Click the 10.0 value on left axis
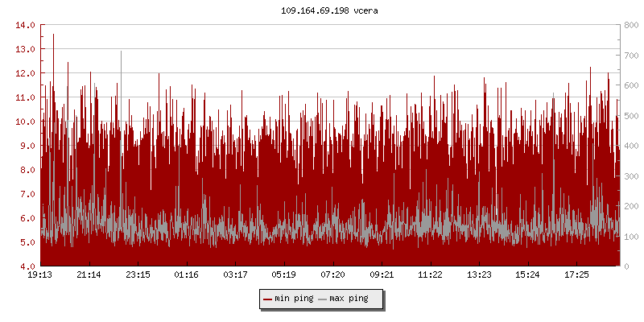The width and height of the screenshot is (644, 322). (x=26, y=122)
